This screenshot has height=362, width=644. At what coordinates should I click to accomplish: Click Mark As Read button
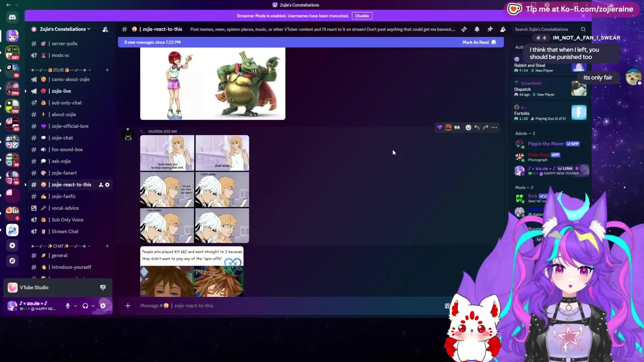pyautogui.click(x=479, y=42)
